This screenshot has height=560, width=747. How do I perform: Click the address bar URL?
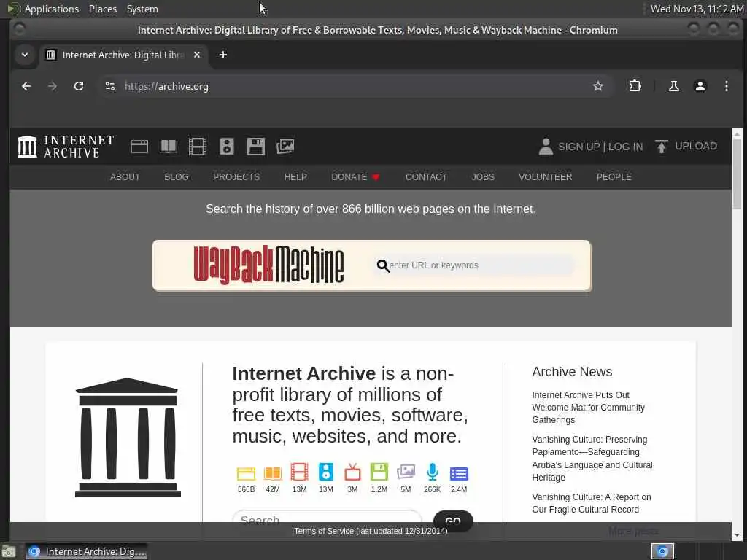coord(166,86)
